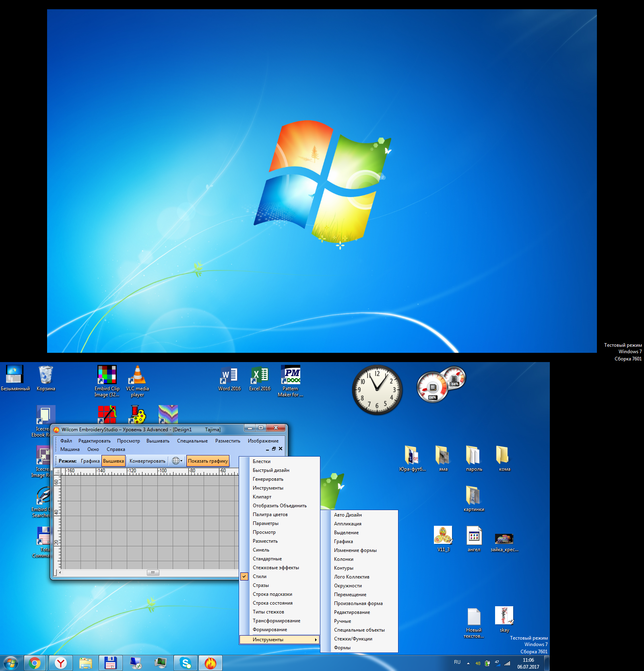Uncheck the Стили toolbar entry
This screenshot has width=644, height=671.
tap(280, 576)
